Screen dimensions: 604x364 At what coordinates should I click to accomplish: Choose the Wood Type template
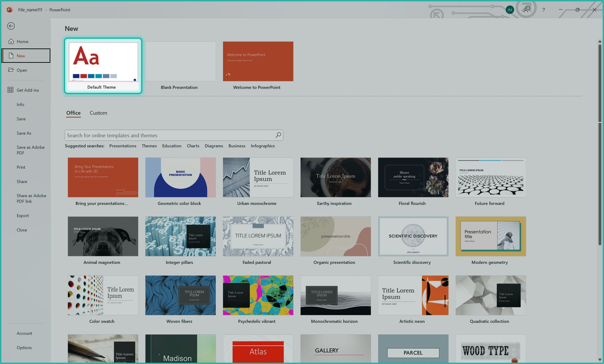point(491,349)
